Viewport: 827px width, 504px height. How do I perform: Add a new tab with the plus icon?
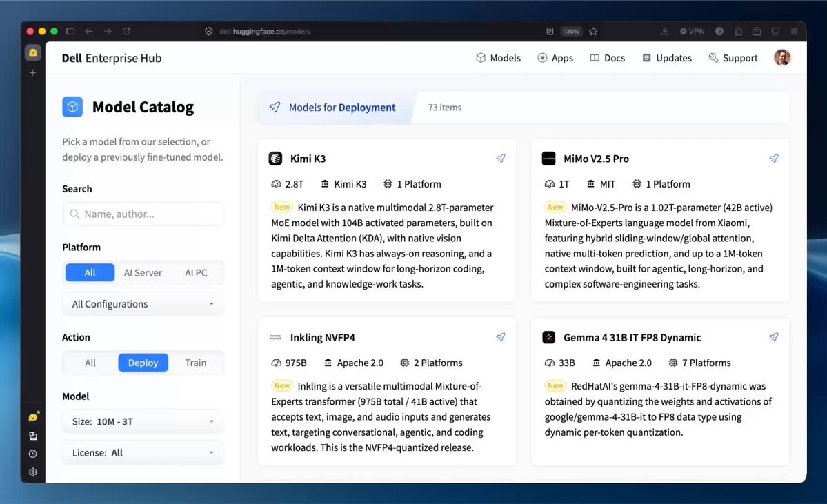(x=32, y=73)
